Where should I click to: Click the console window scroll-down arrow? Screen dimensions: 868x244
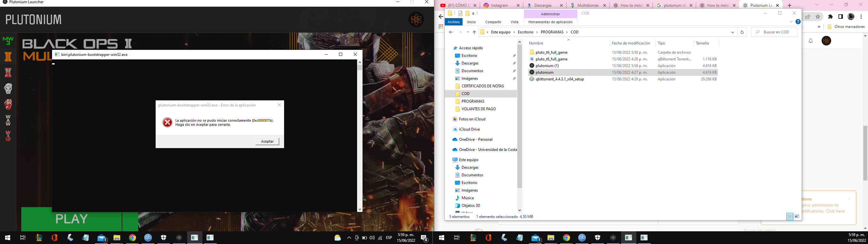point(360,209)
